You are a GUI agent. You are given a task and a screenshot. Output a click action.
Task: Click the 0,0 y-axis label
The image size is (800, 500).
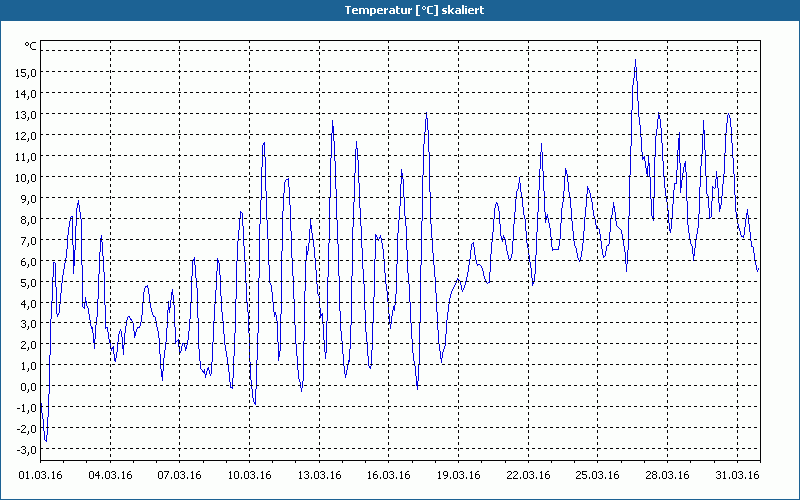point(27,387)
